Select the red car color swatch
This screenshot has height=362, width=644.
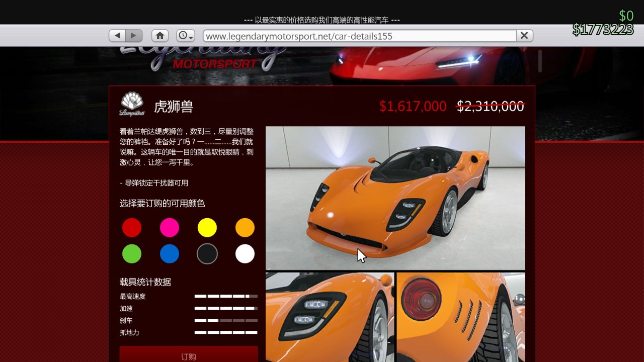click(132, 228)
